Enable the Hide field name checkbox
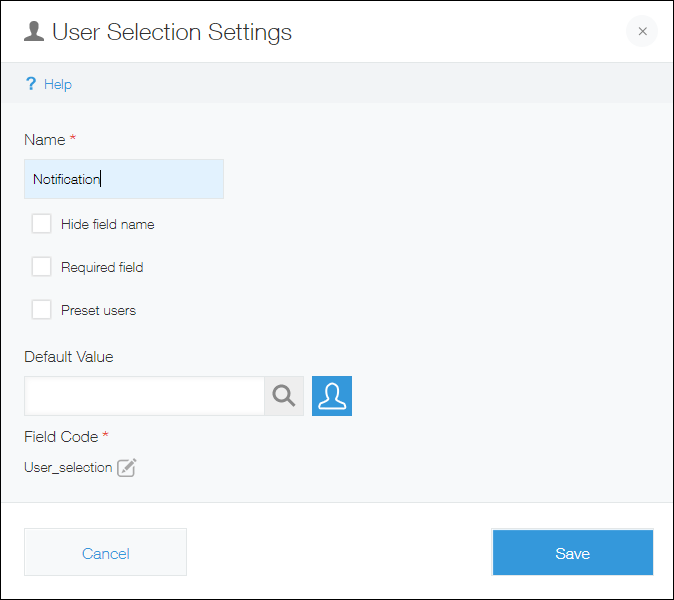 click(x=41, y=224)
